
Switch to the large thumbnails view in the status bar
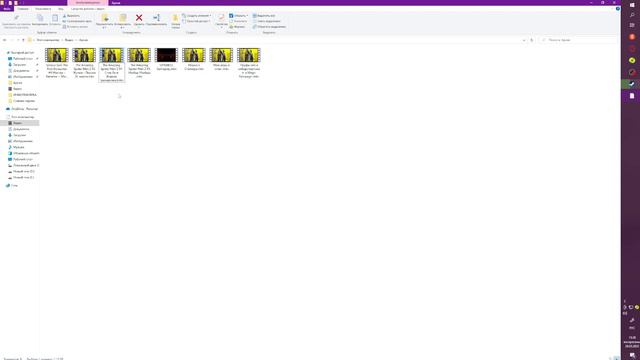point(617,358)
